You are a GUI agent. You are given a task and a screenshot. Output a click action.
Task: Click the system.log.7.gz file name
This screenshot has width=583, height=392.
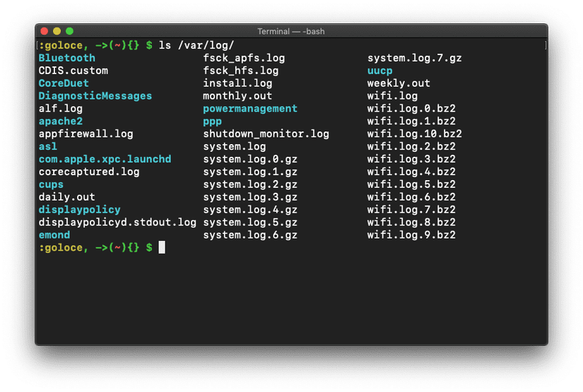point(414,58)
